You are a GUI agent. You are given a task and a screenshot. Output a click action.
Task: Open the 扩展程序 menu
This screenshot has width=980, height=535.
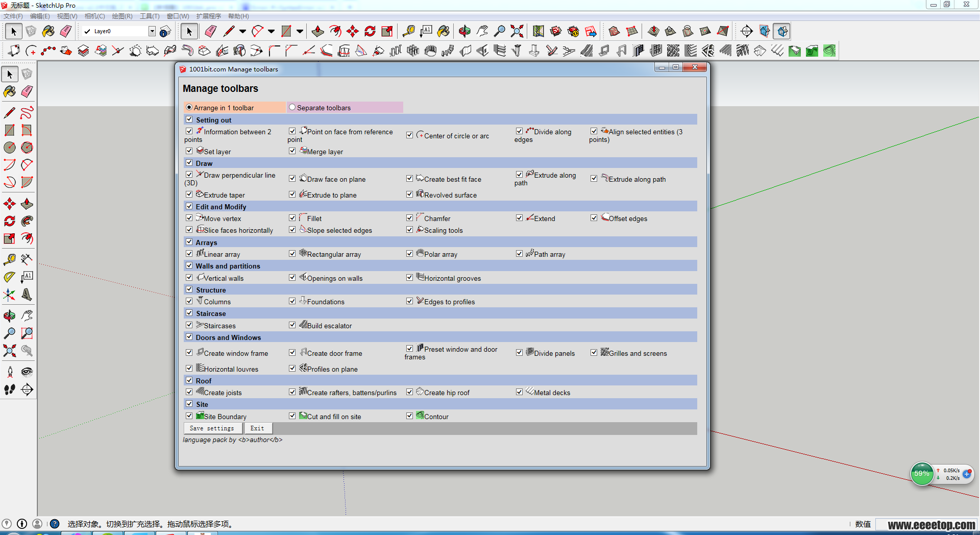(208, 16)
